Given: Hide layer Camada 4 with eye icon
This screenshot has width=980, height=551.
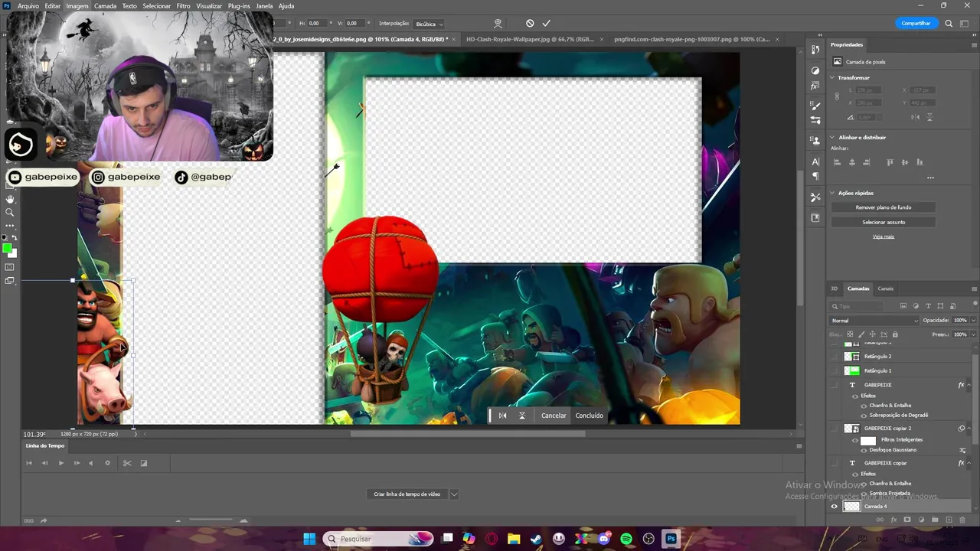Looking at the screenshot, I should click(x=835, y=507).
